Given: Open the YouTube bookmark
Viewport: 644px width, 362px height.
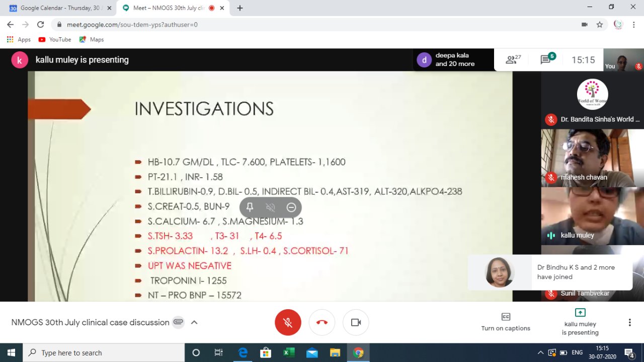Looking at the screenshot, I should [55, 39].
